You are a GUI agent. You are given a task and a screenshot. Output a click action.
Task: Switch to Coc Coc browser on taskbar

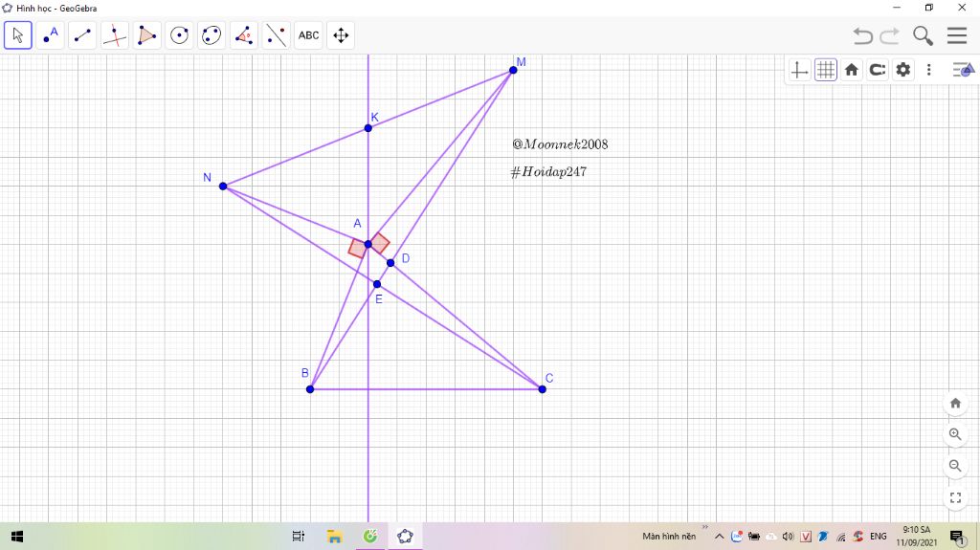(370, 537)
